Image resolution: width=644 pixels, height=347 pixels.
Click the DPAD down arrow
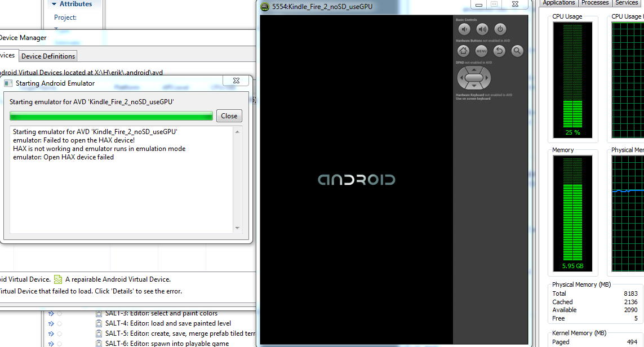(474, 86)
